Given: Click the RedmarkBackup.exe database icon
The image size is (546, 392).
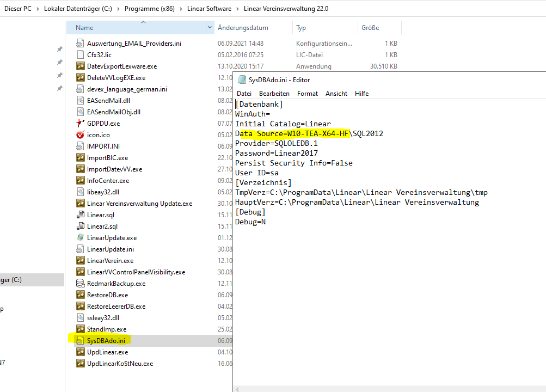Looking at the screenshot, I should [x=81, y=283].
